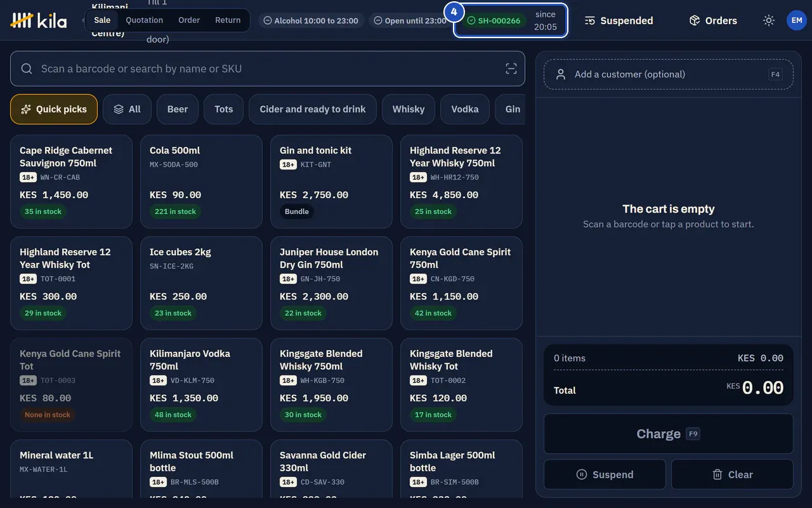The image size is (812, 508).
Task: Suspend the current sale
Action: [605, 474]
